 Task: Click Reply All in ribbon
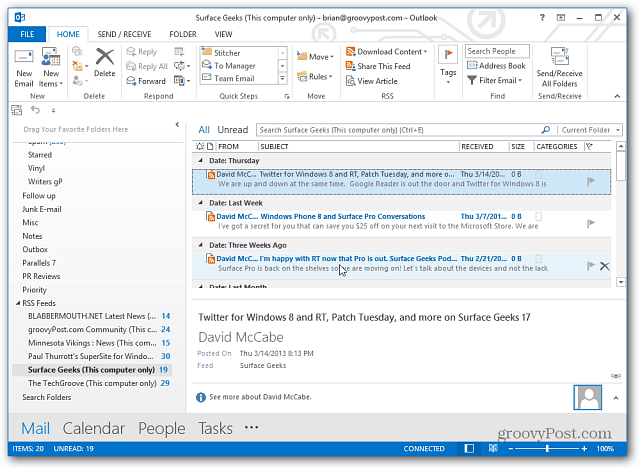[x=147, y=66]
